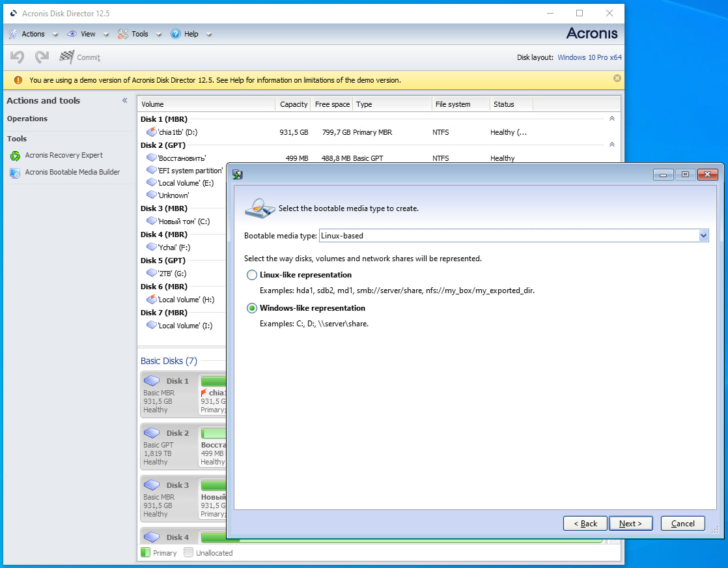Open the View menu dropdown arrow
This screenshot has width=728, height=568.
pyautogui.click(x=106, y=35)
